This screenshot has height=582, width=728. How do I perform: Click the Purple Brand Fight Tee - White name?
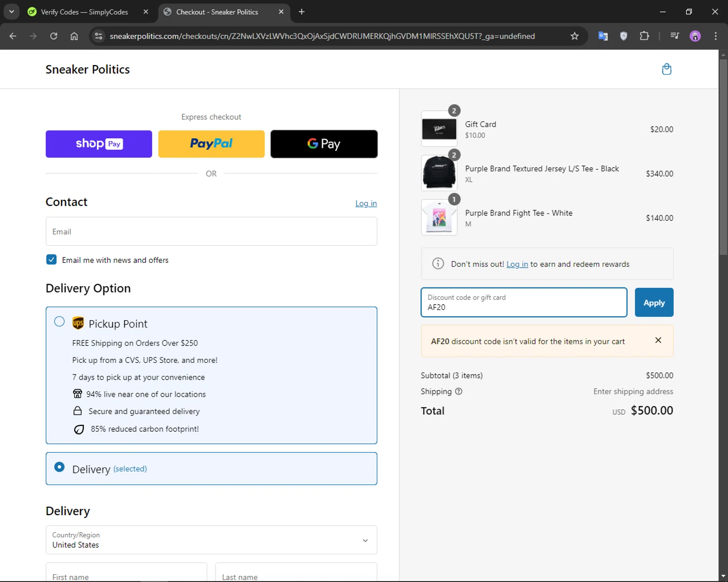click(519, 213)
